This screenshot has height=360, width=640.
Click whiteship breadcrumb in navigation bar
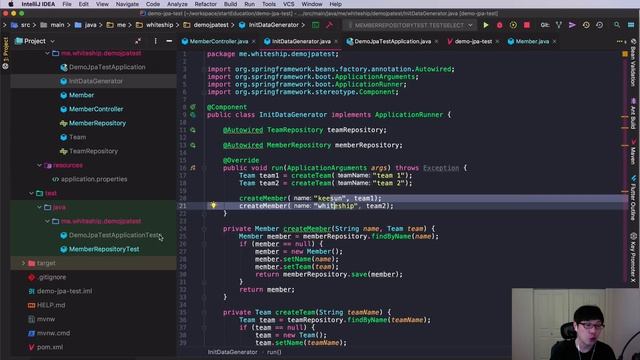point(159,25)
